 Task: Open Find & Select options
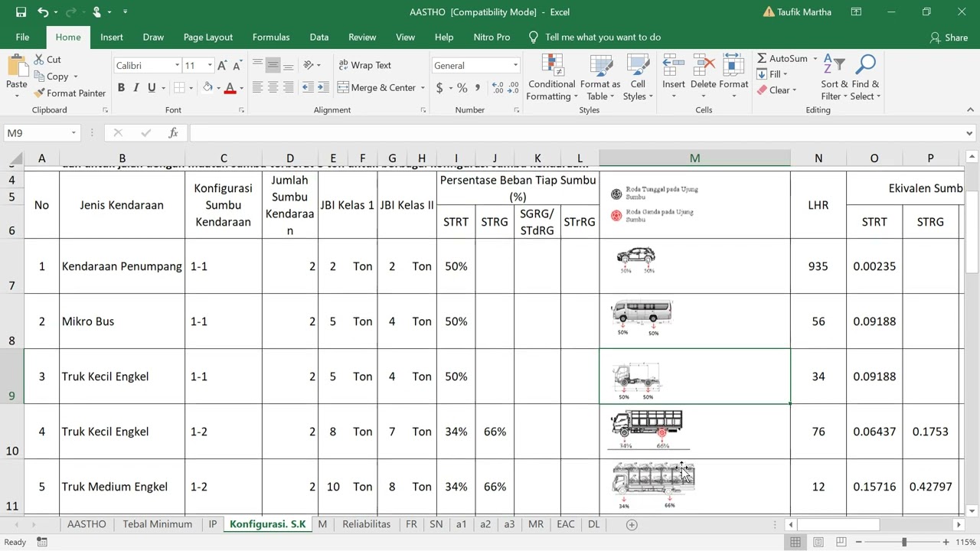(x=865, y=77)
